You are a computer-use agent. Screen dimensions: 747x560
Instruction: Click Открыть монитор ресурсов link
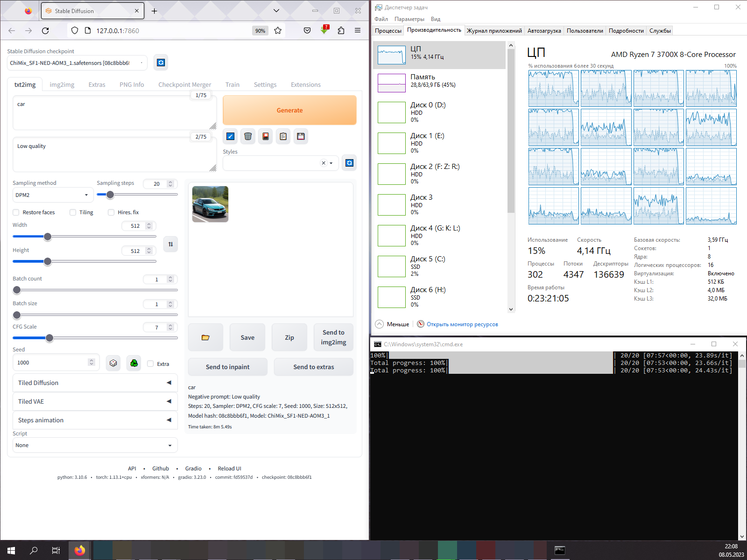[462, 324]
